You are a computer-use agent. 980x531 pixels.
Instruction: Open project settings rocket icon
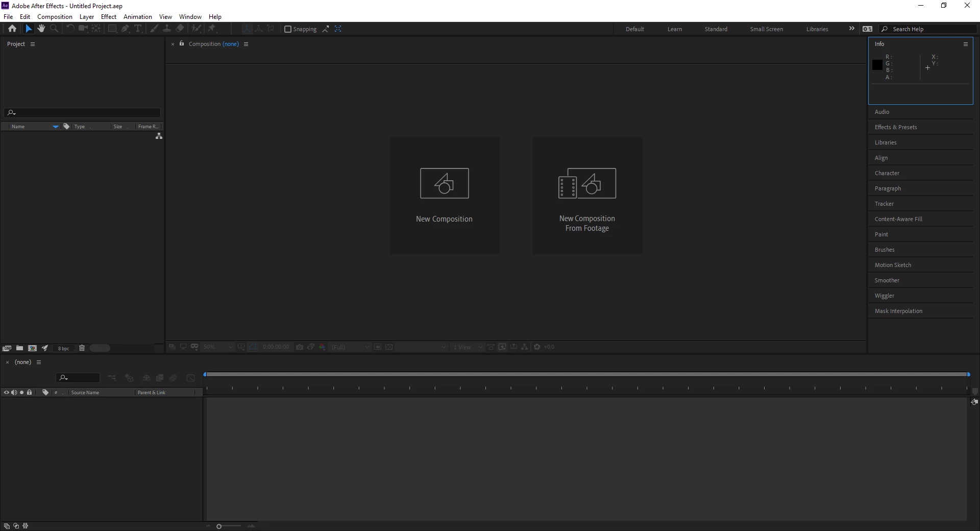[x=45, y=348]
